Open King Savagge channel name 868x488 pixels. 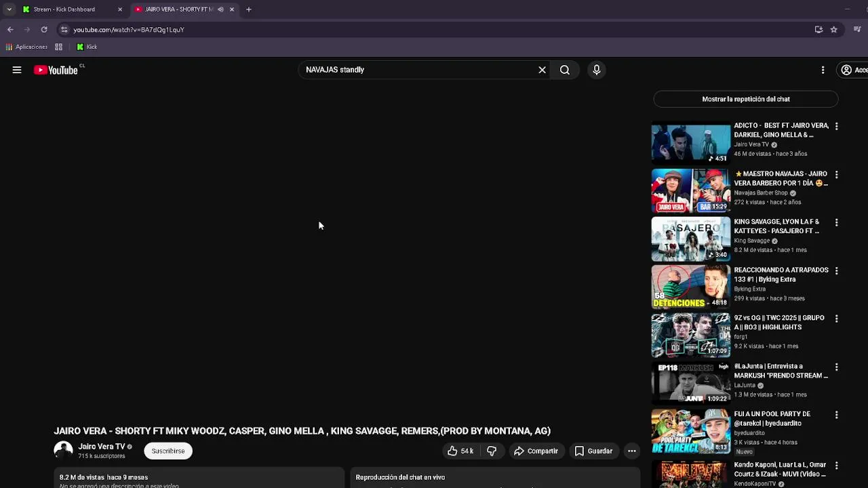coord(751,241)
